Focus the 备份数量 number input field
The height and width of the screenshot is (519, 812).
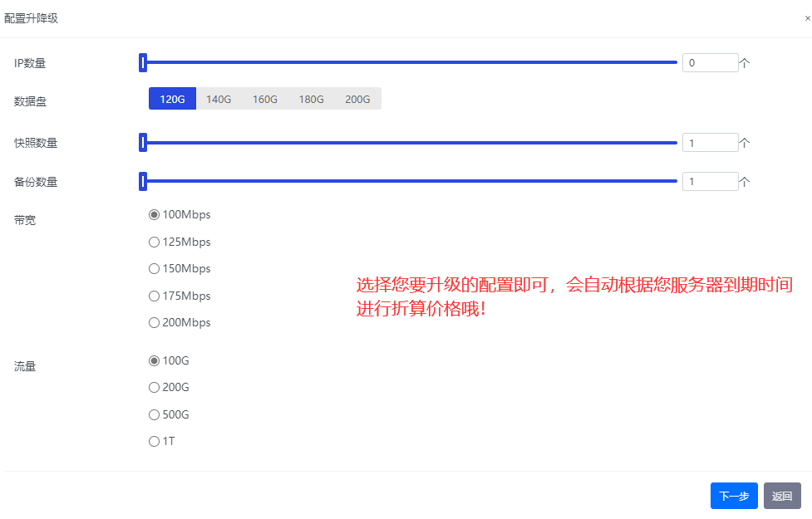tap(709, 181)
